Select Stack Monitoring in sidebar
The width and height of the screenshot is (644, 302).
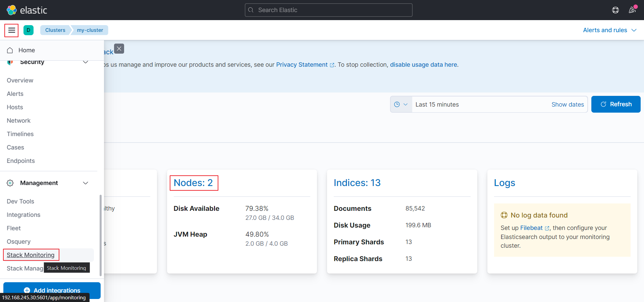click(31, 255)
